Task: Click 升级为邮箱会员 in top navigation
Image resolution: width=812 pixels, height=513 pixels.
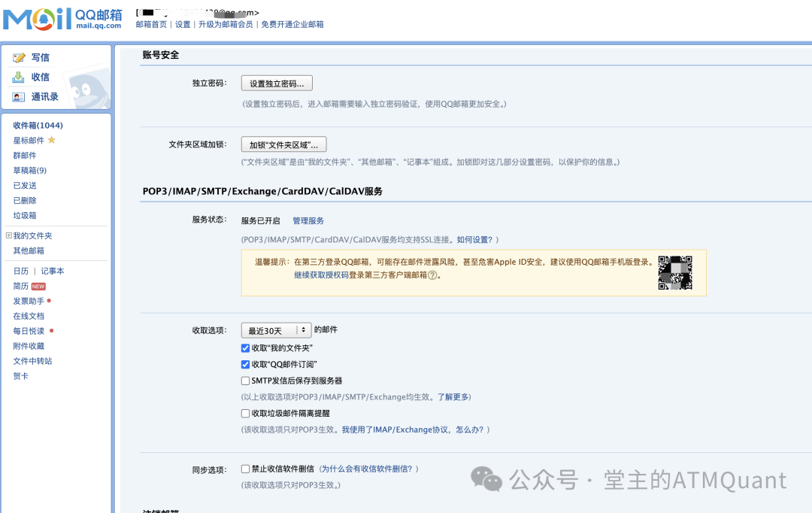Action: (226, 24)
